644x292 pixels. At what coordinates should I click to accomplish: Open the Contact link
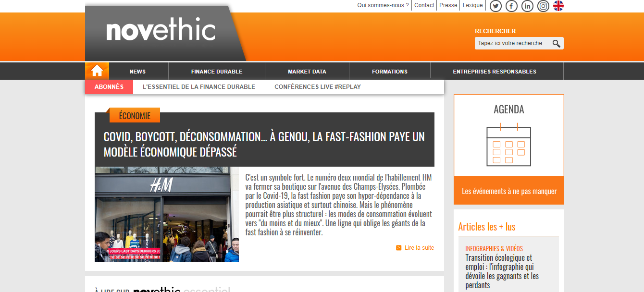click(424, 5)
